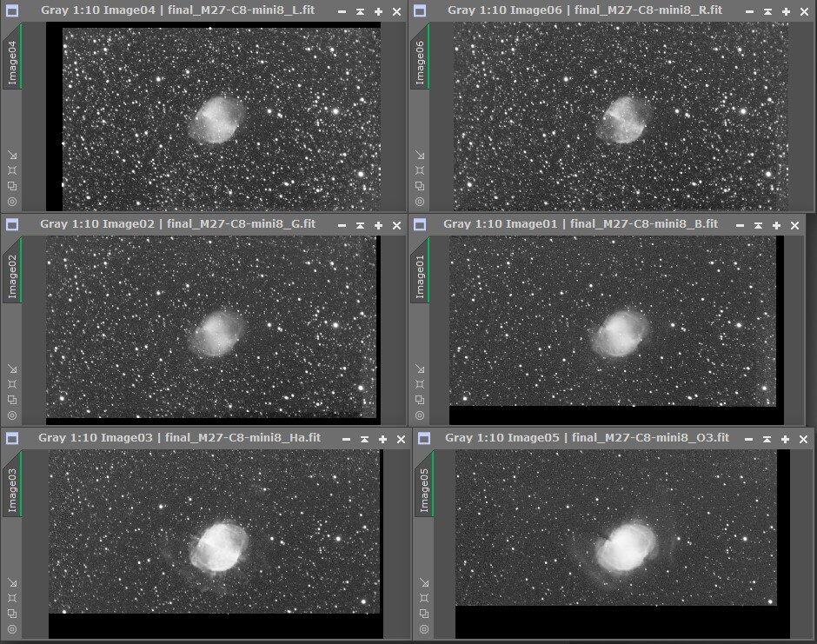Image resolution: width=817 pixels, height=644 pixels.
Task: Open the window menu icon of Image06
Action: point(420,10)
